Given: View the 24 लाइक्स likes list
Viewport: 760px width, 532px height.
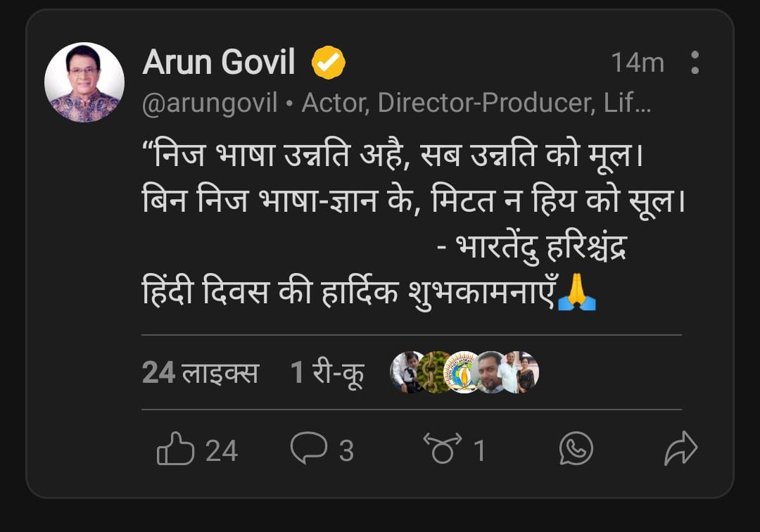Looking at the screenshot, I should pyautogui.click(x=200, y=372).
